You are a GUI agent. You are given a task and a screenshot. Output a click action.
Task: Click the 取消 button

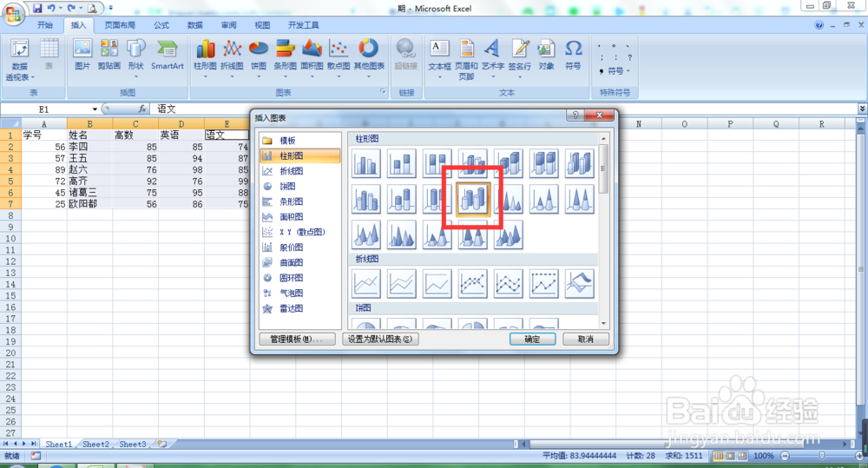click(x=586, y=339)
